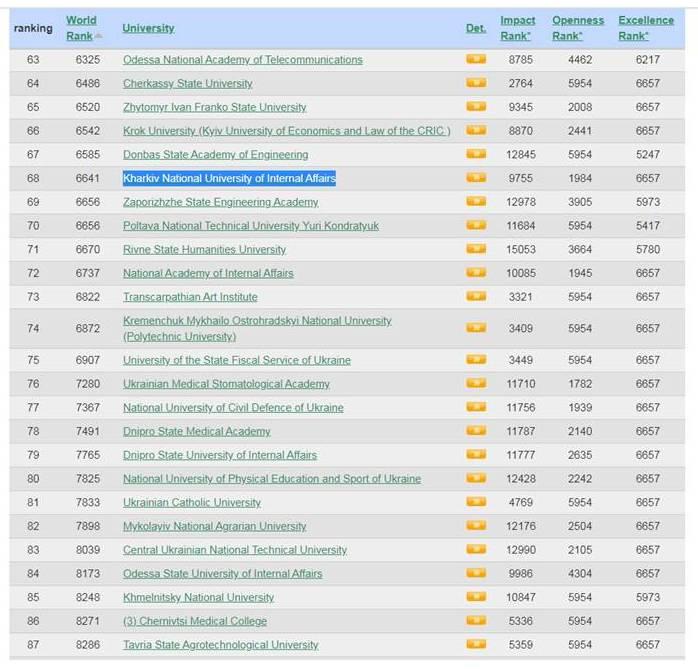698x670 pixels.
Task: Click the ranking column header
Action: 33,28
